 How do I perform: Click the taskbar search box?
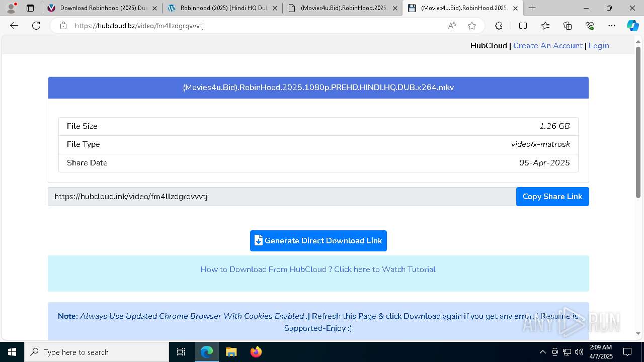97,352
